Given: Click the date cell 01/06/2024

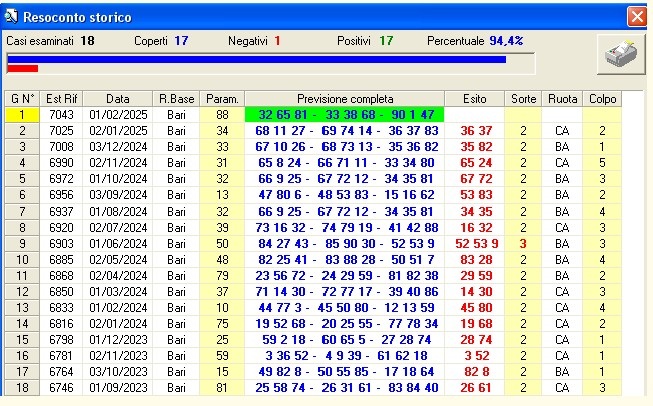Looking at the screenshot, I should tap(118, 243).
